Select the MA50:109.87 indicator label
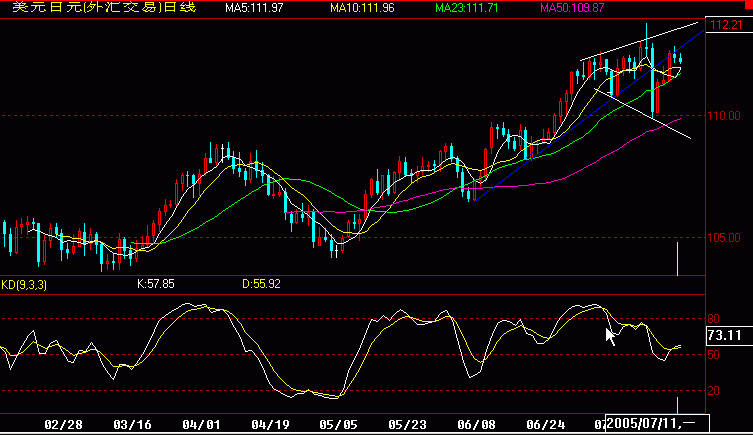 click(x=572, y=8)
